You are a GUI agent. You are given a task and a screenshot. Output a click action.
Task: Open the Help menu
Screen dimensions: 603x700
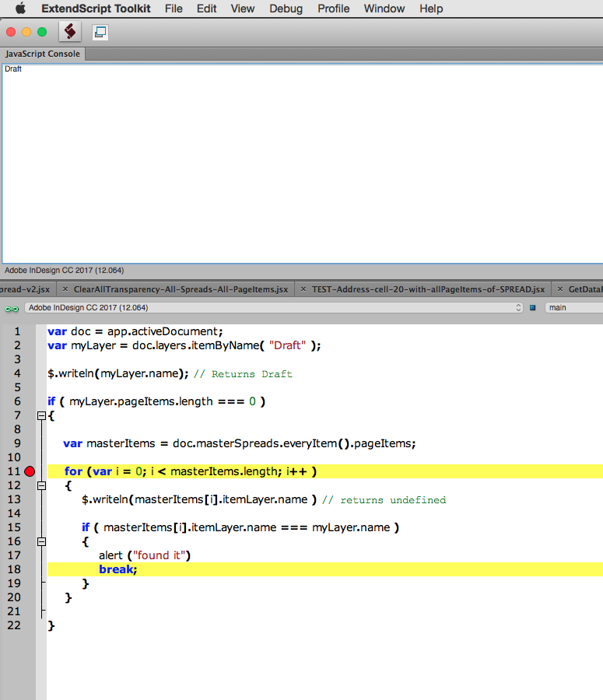431,9
